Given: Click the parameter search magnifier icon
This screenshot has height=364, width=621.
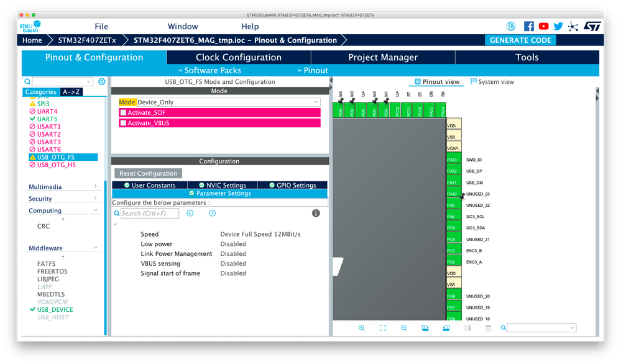Looking at the screenshot, I should tap(117, 213).
